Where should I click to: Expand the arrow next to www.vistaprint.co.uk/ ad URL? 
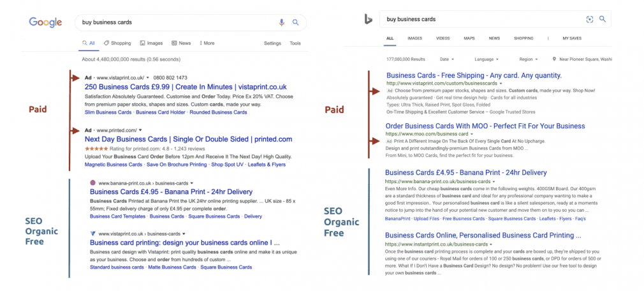(x=148, y=78)
